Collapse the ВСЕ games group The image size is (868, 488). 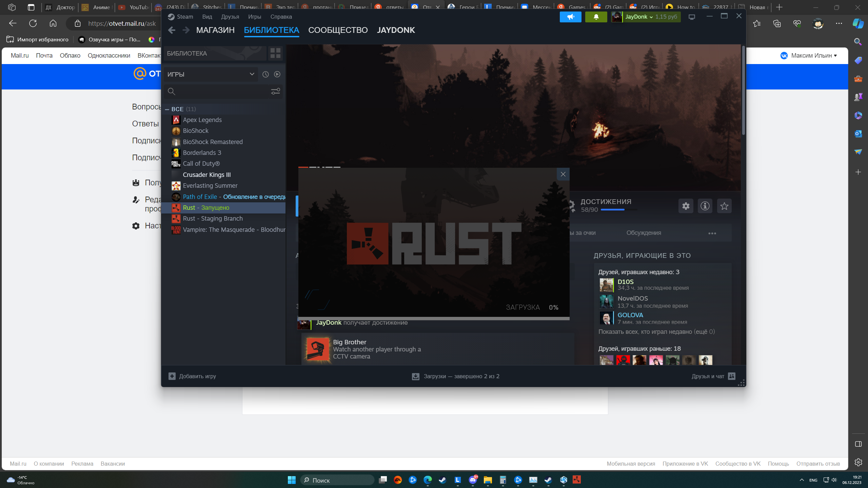click(x=167, y=109)
